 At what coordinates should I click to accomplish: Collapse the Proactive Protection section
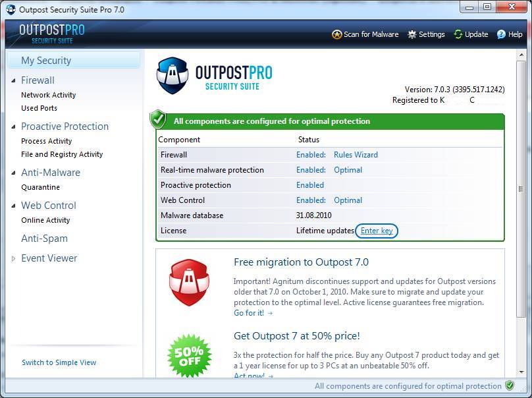(x=14, y=127)
